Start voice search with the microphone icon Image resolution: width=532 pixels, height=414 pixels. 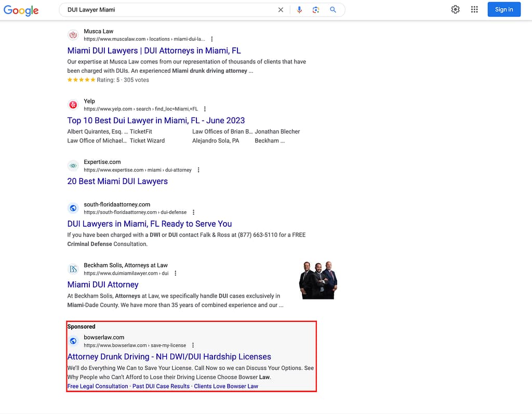[299, 10]
